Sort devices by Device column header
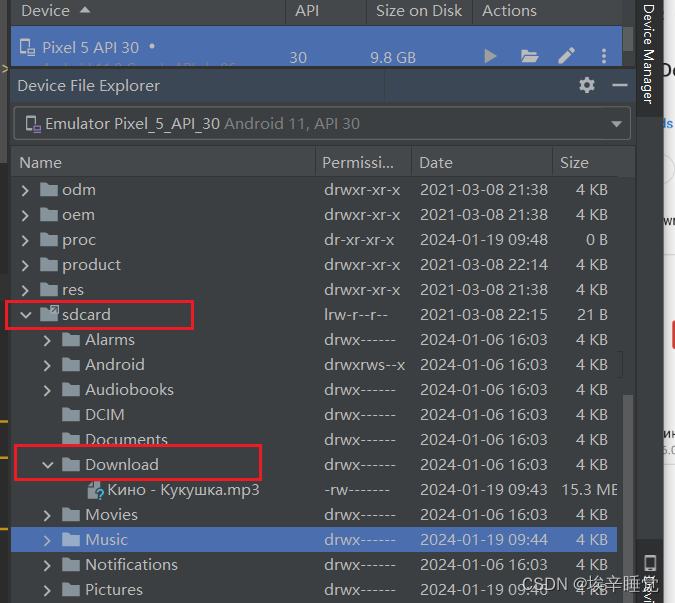Image resolution: width=675 pixels, height=603 pixels. tap(148, 11)
